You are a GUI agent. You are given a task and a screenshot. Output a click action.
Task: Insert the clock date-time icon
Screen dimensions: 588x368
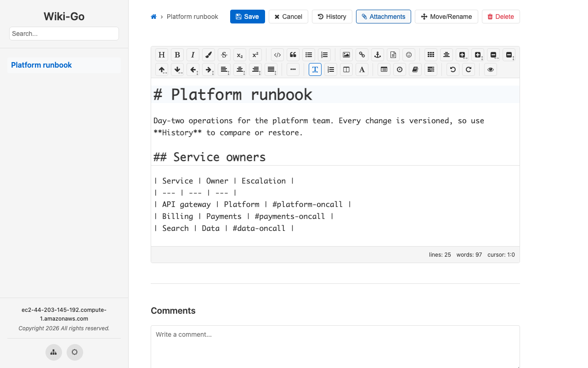click(x=400, y=69)
